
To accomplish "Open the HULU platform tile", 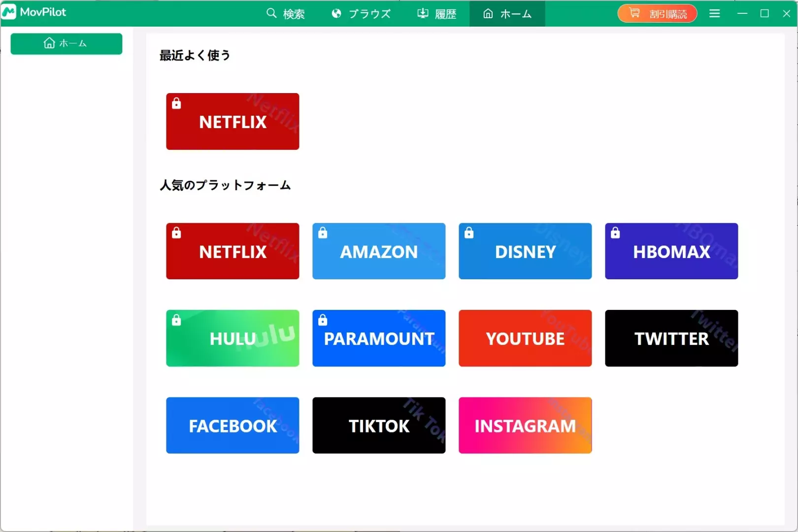I will click(x=233, y=338).
